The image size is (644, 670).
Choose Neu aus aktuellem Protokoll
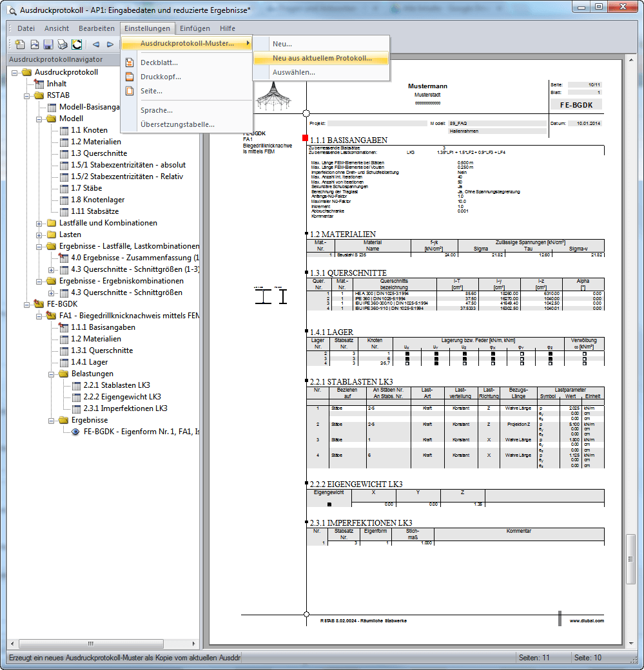click(321, 58)
